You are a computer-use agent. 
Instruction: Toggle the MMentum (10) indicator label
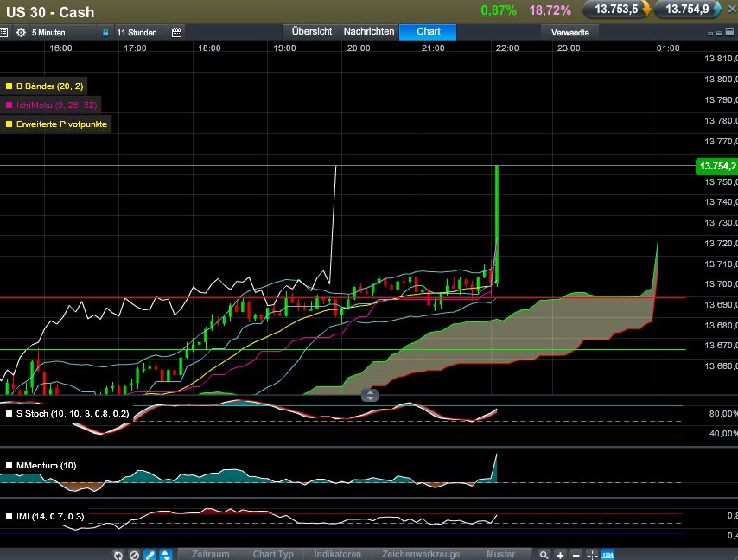(x=46, y=466)
